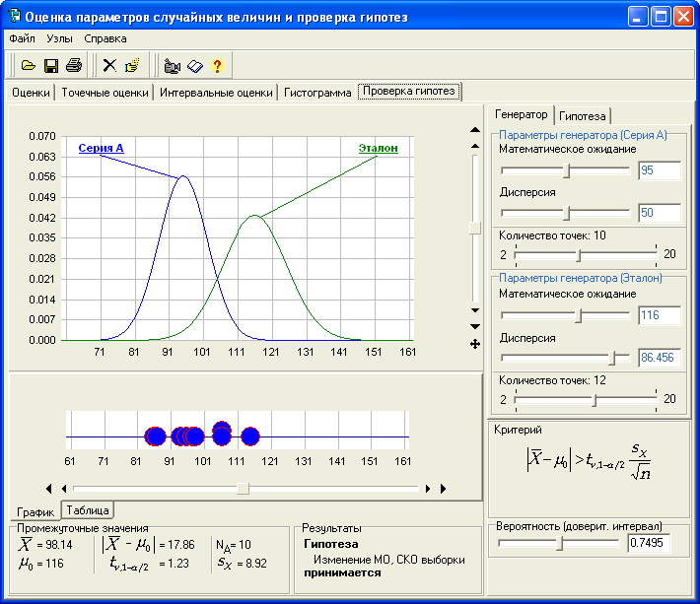This screenshot has width=700, height=604.
Task: Switch to the Интервальные оценки tab
Action: pyautogui.click(x=216, y=93)
